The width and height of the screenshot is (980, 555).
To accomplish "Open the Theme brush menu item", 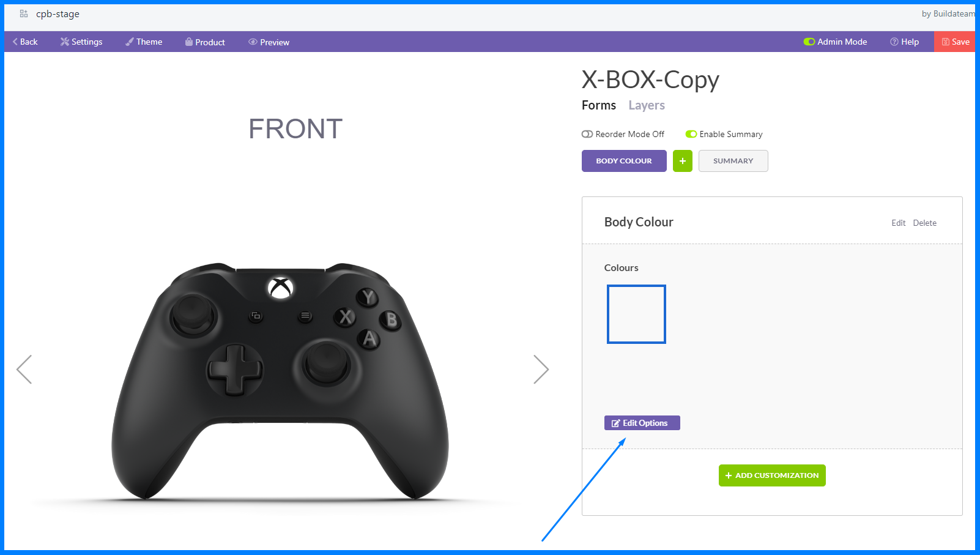I will tap(144, 42).
